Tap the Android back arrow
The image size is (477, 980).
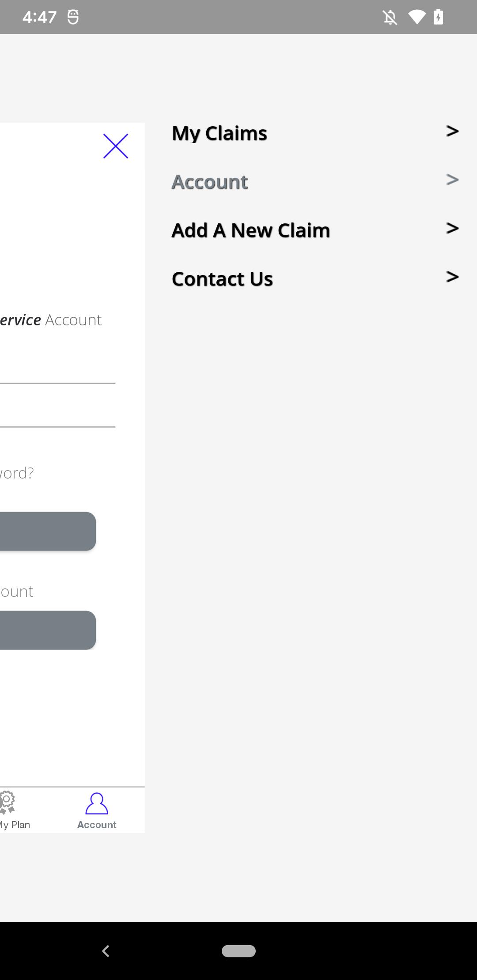click(x=106, y=951)
